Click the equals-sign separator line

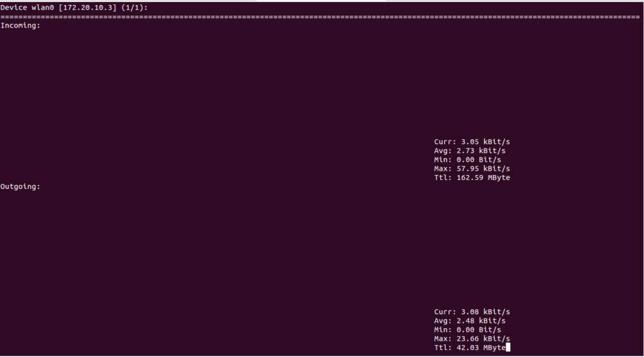(320, 17)
